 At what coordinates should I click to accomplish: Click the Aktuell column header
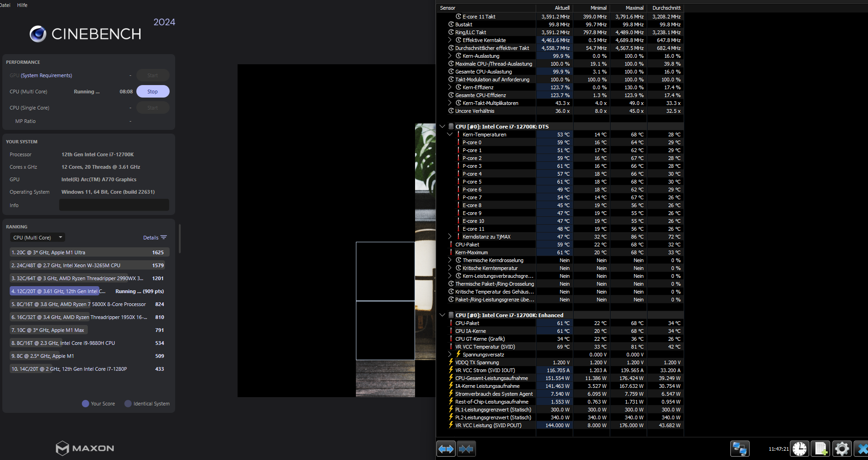554,8
